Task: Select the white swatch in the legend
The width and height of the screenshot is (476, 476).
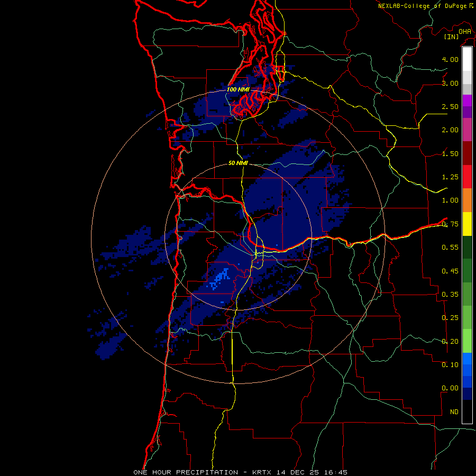Action: [x=467, y=59]
